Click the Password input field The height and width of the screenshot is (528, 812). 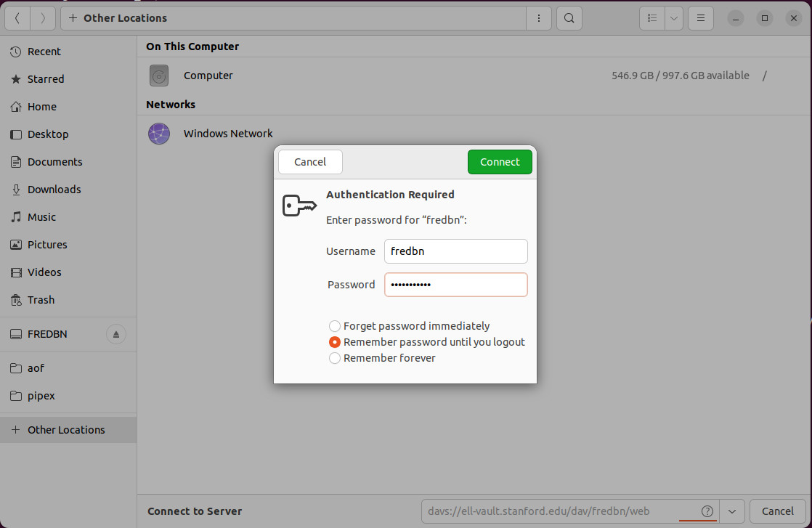455,285
